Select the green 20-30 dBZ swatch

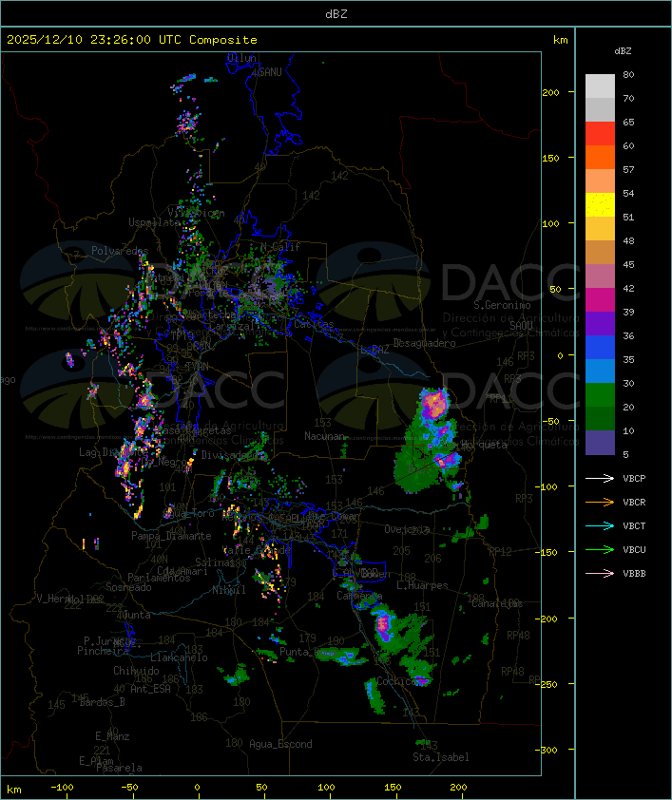pos(600,394)
